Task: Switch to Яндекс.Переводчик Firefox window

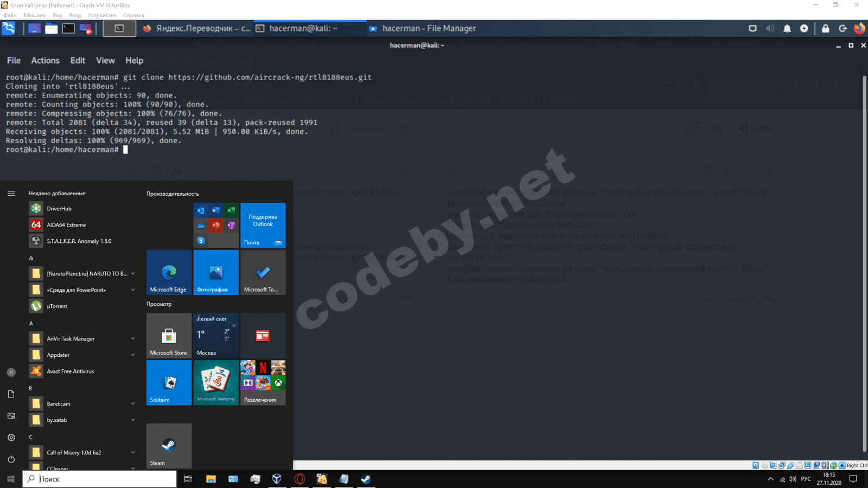Action: click(196, 28)
